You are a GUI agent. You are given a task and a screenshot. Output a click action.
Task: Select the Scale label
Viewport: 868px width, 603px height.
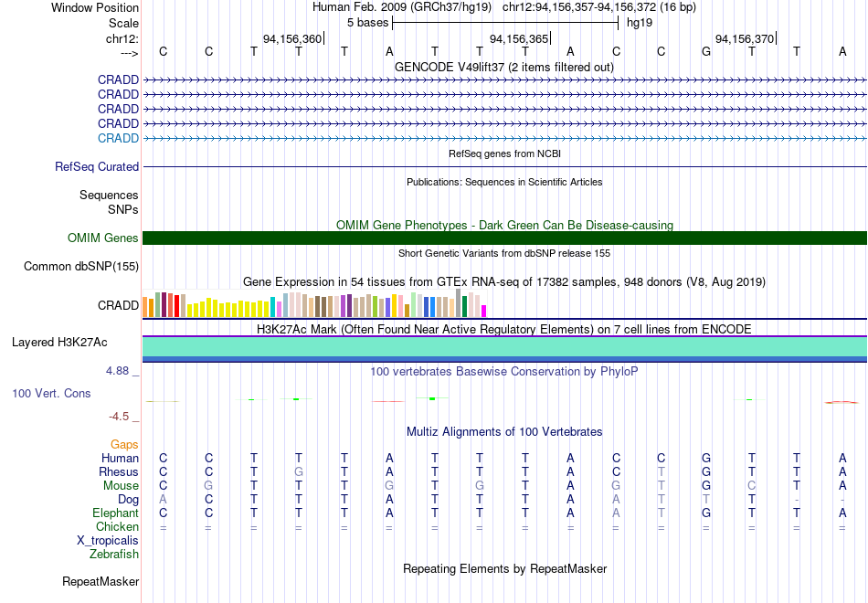[x=123, y=23]
